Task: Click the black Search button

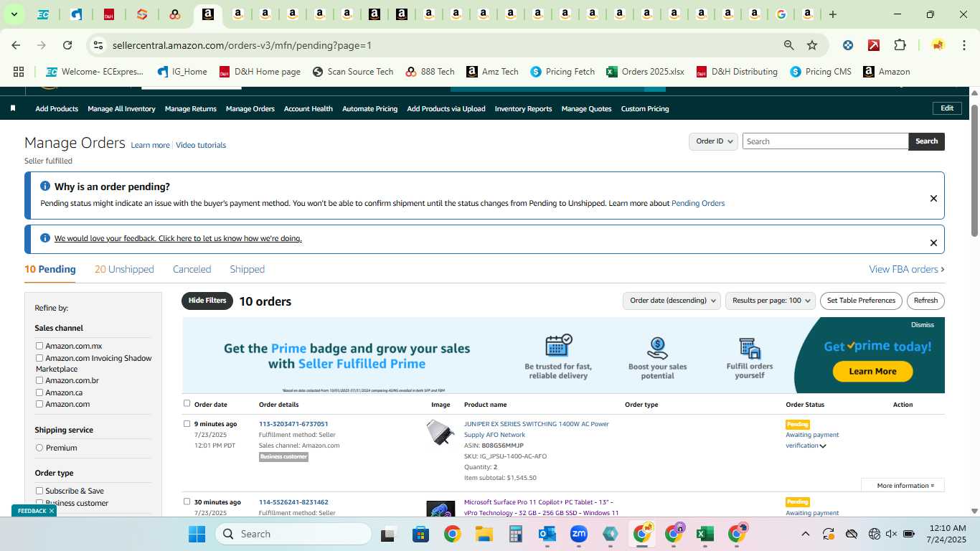Action: coord(926,141)
